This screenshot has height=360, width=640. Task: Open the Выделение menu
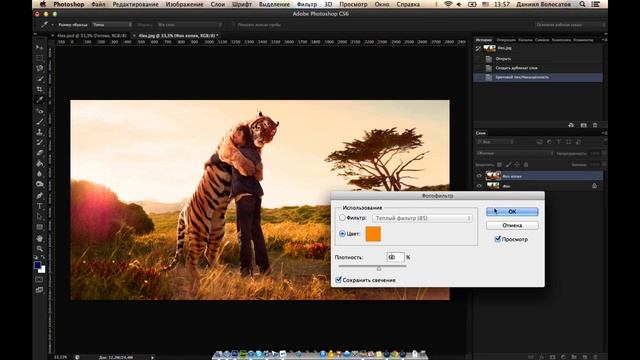(274, 4)
